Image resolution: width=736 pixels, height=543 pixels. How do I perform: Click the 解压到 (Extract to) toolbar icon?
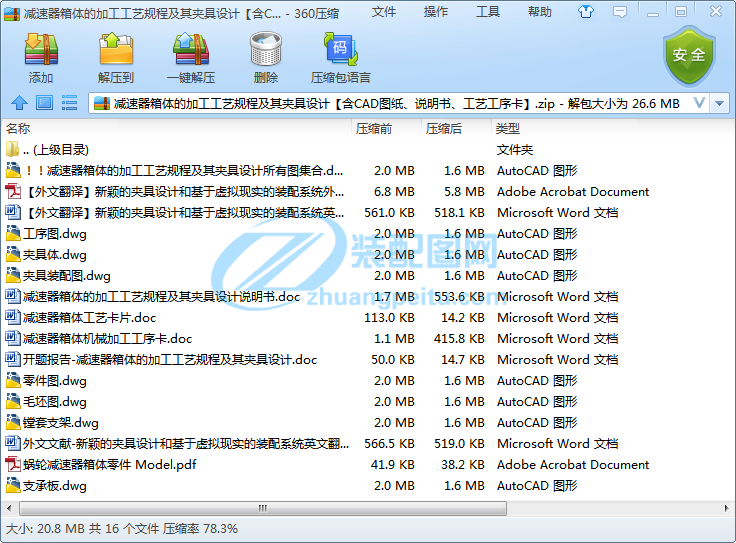click(116, 49)
